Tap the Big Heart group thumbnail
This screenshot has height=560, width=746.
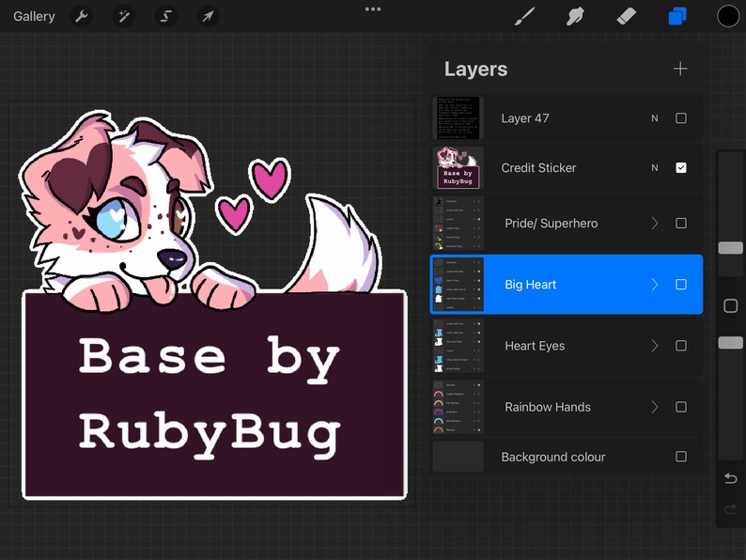point(458,285)
